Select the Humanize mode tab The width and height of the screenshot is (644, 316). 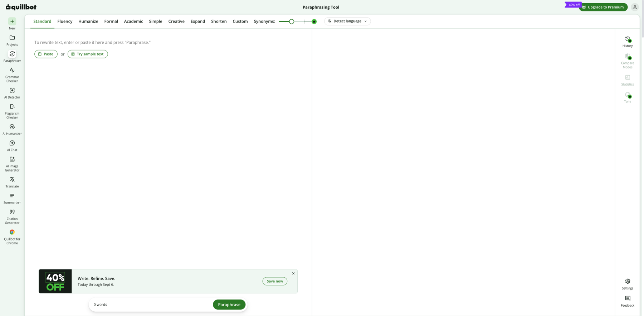(x=88, y=21)
